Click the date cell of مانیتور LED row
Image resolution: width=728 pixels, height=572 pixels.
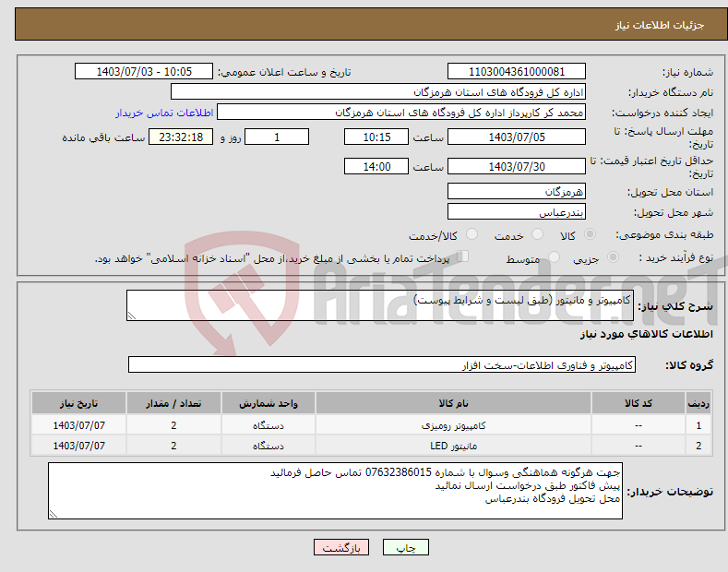point(79,446)
